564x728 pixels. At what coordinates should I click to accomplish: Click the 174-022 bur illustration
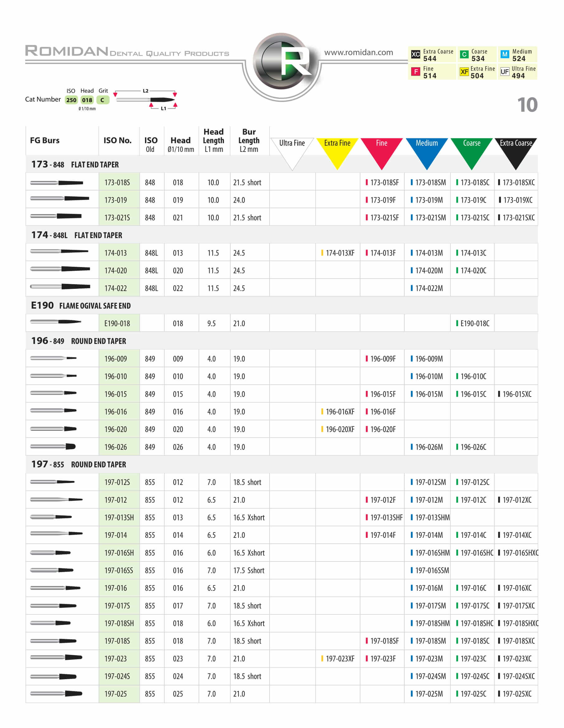point(60,286)
